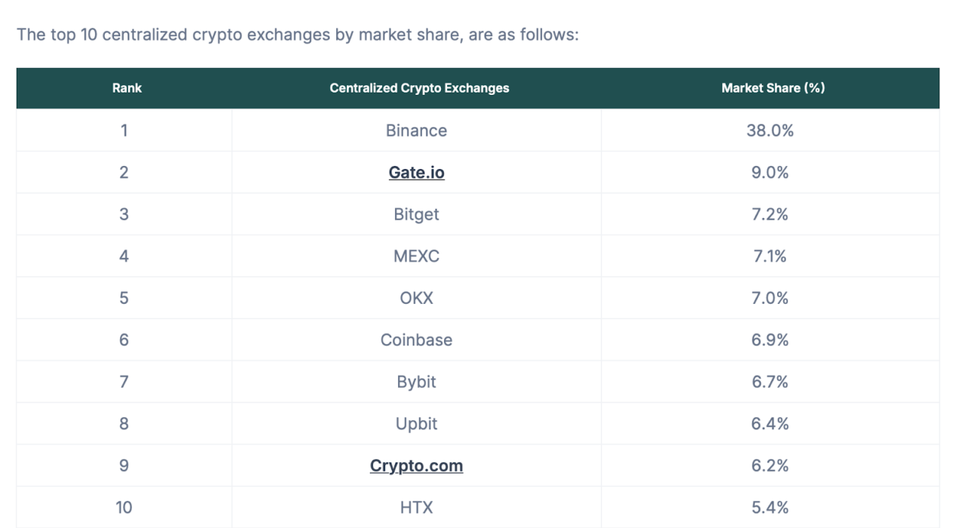Image resolution: width=980 pixels, height=528 pixels.
Task: Click the rank number 10 cell
Action: click(x=124, y=508)
